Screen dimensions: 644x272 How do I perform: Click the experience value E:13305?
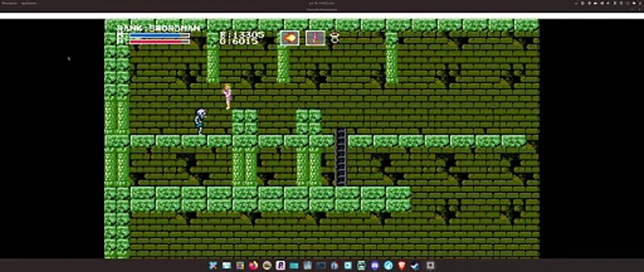[242, 35]
